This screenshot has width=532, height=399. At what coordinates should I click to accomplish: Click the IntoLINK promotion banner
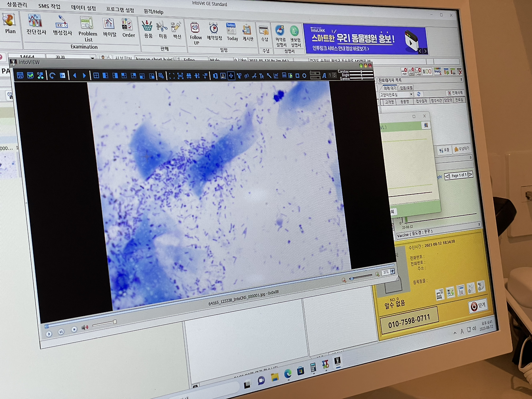click(365, 40)
